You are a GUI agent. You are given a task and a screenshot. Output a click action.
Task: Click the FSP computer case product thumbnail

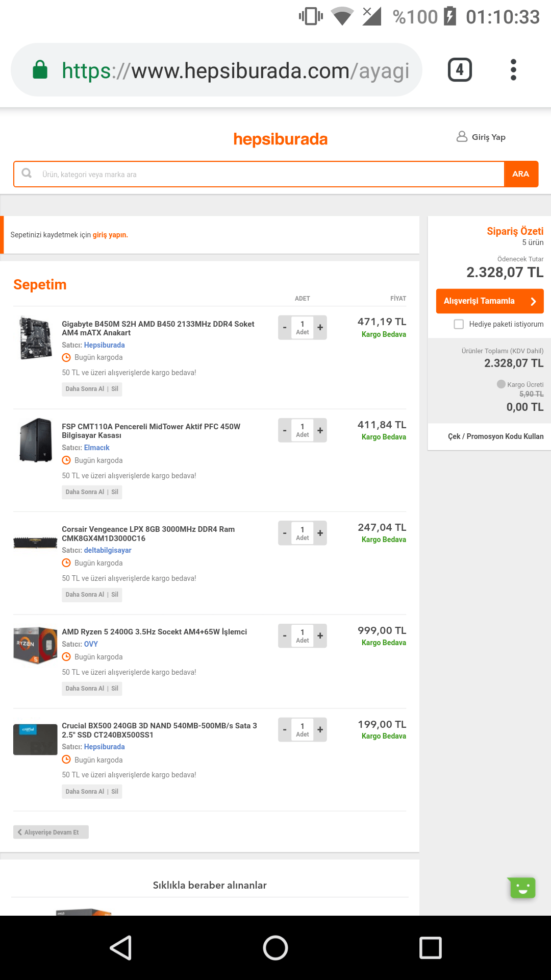click(x=35, y=440)
